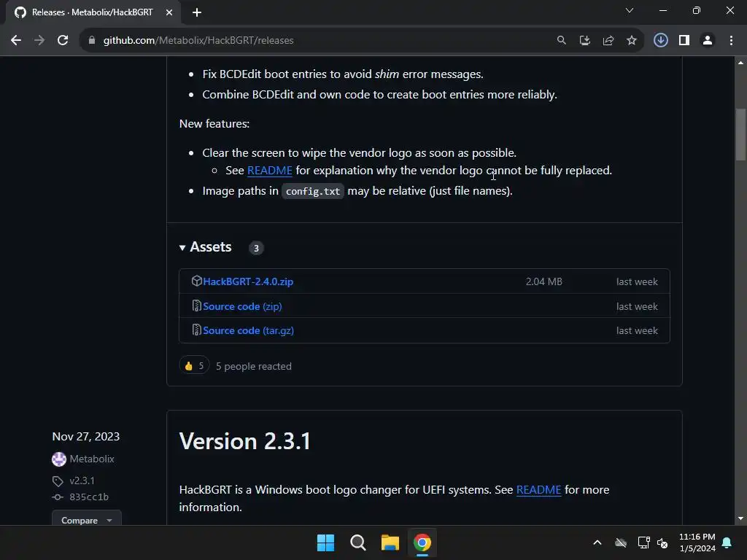View site information lock icon

point(92,41)
